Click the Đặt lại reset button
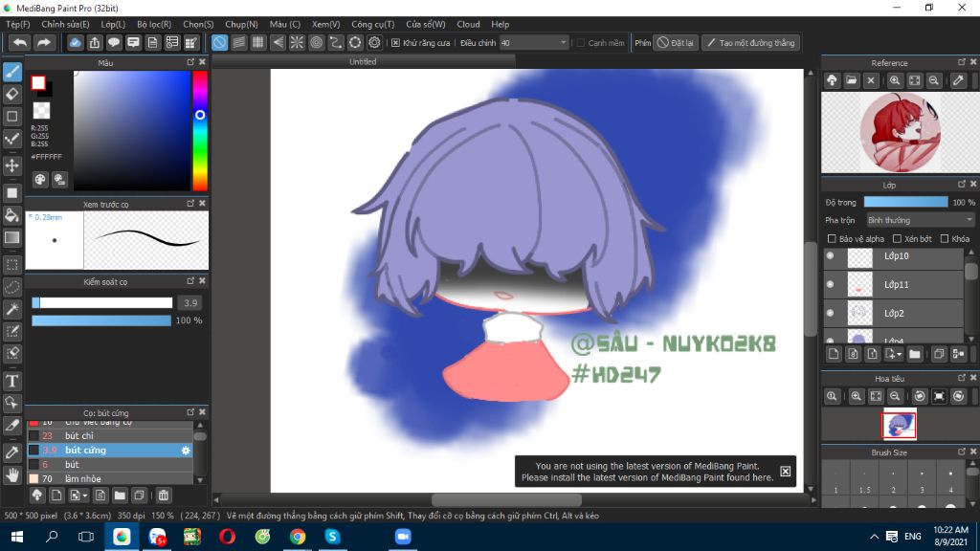This screenshot has height=551, width=980. [676, 42]
